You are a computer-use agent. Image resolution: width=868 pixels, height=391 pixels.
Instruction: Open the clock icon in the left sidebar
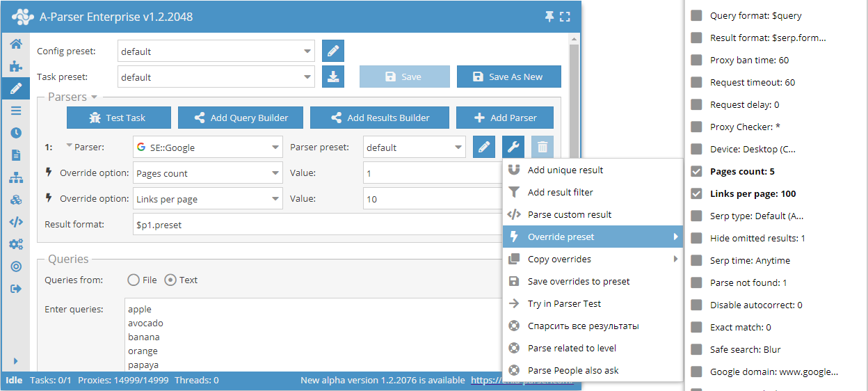point(15,133)
